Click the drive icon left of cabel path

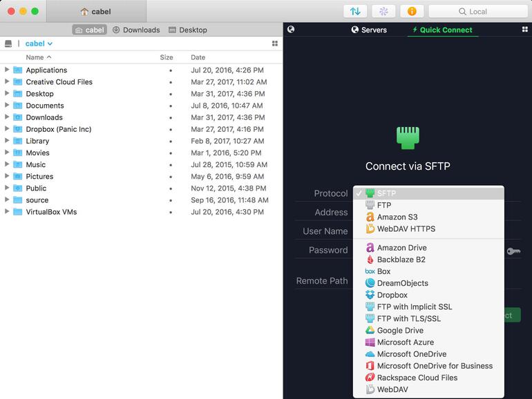8,43
